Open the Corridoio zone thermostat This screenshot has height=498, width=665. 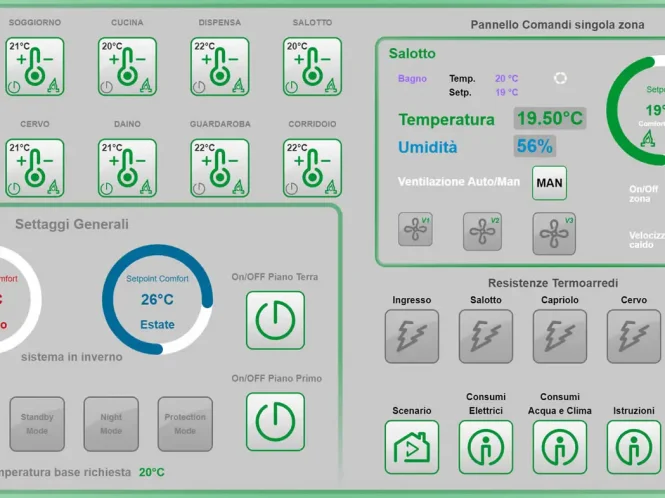[312, 168]
